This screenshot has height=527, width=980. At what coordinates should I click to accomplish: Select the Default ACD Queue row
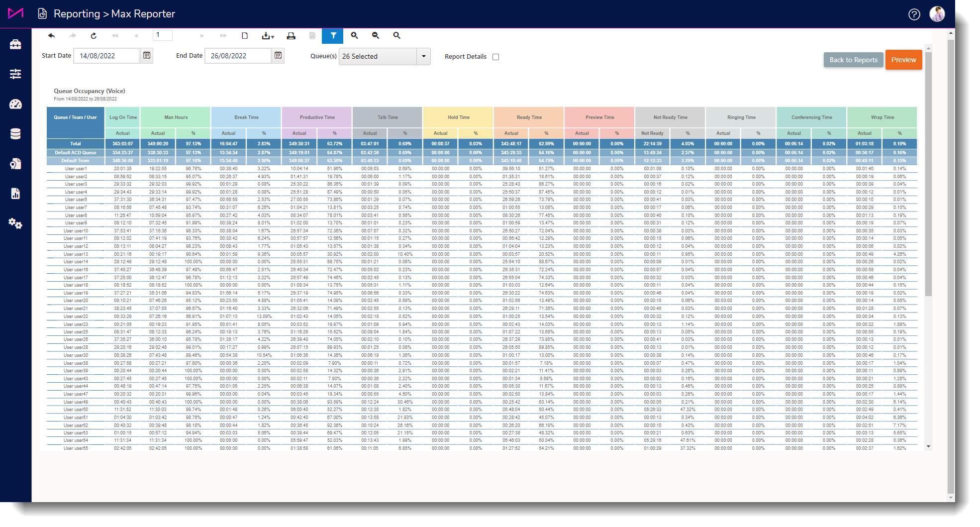click(x=76, y=153)
